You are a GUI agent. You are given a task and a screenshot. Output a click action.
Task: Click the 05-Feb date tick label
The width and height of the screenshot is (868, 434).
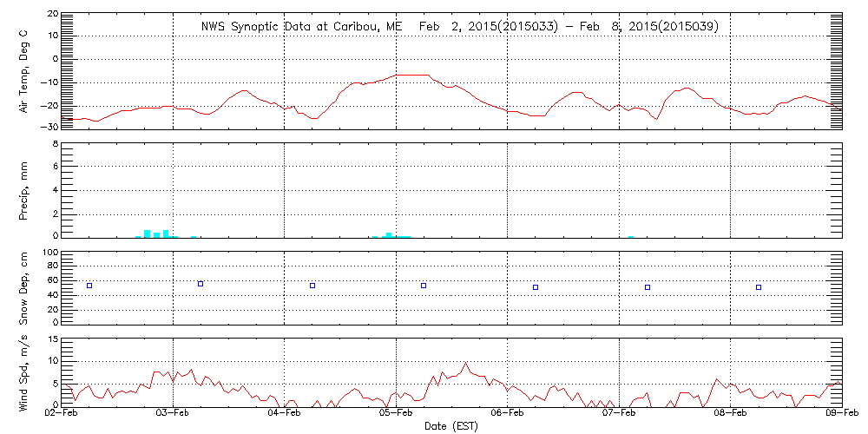coord(397,415)
